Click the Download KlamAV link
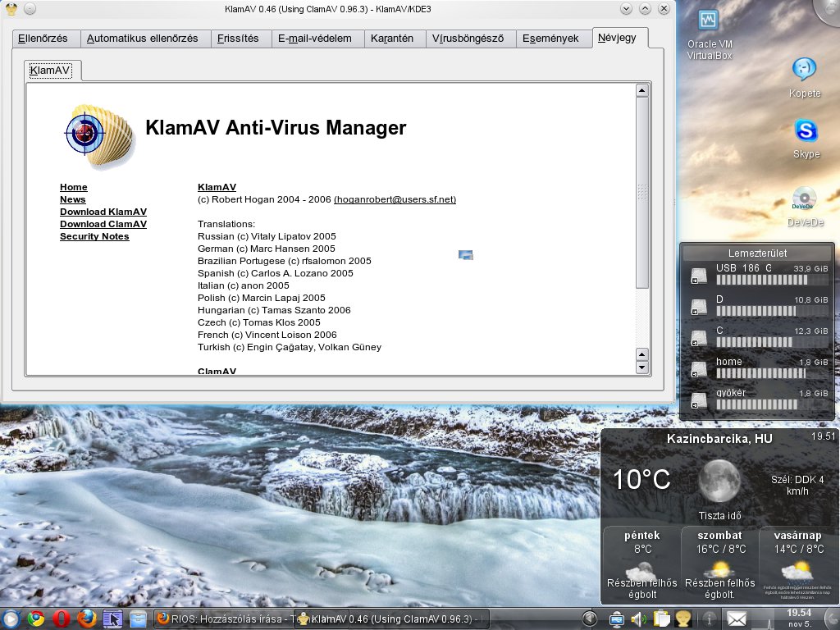 click(103, 212)
